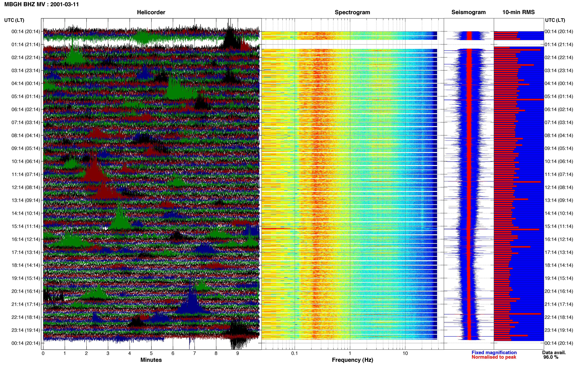This screenshot has height=368, width=588.
Task: Click the 5 tick on Minutes axis
Action: click(x=151, y=353)
